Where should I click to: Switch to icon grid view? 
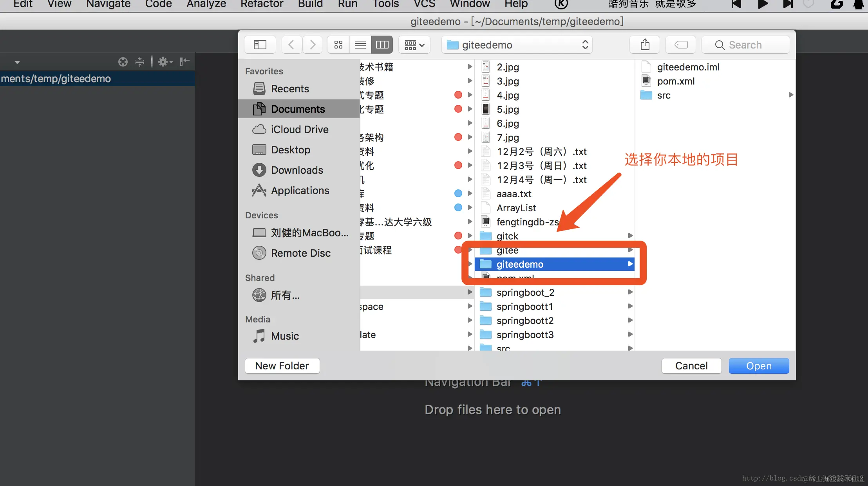(338, 45)
